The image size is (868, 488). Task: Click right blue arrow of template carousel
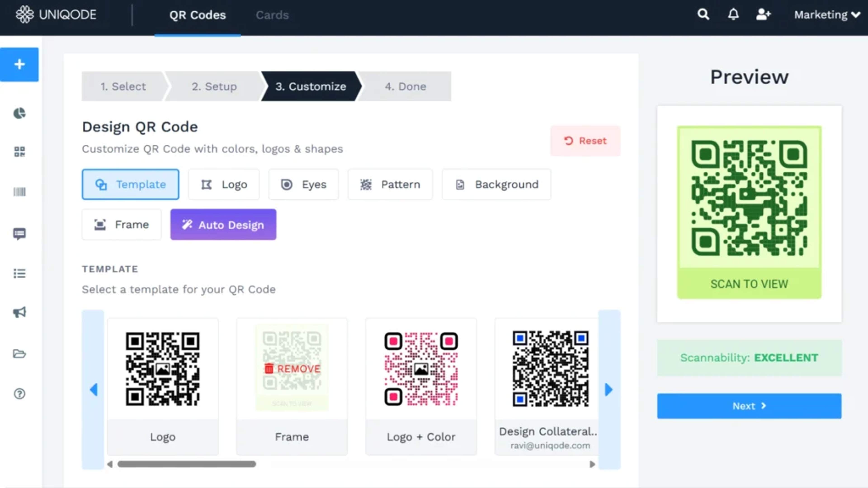(x=609, y=390)
